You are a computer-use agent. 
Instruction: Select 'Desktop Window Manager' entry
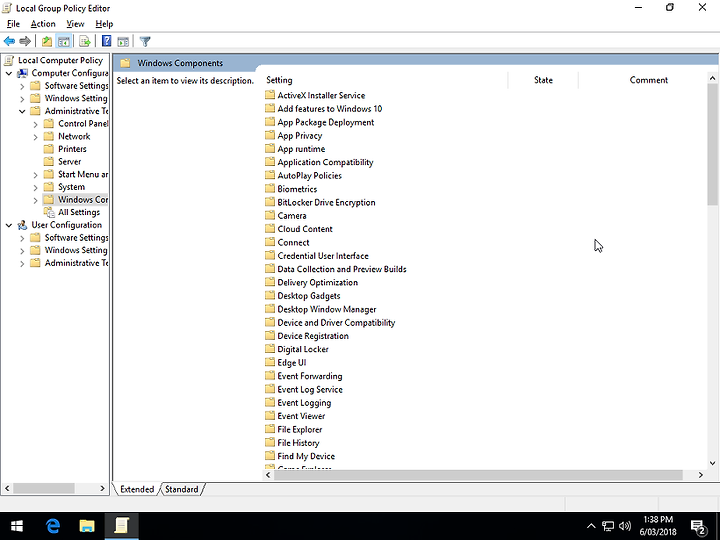[x=326, y=309]
